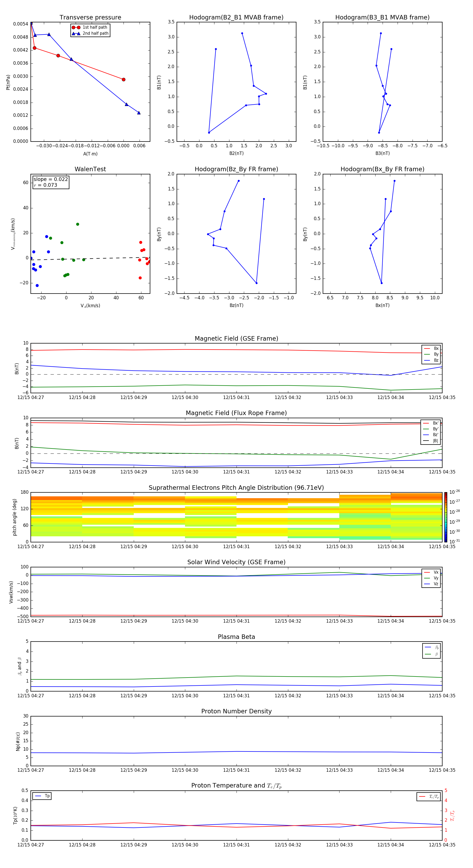Screen dimensions: 473x868
Task: Click the topmost green dot in WalenTest plot
Action: 78,224
